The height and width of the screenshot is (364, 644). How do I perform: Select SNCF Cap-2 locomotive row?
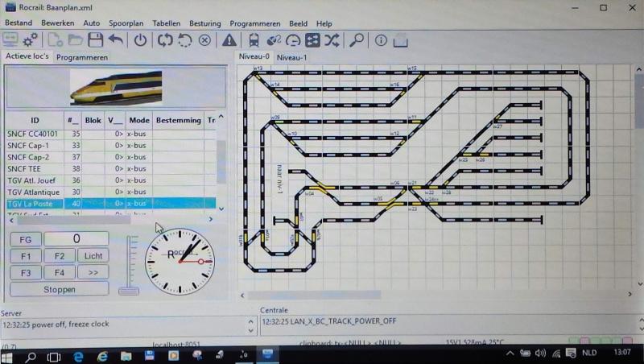click(111, 157)
